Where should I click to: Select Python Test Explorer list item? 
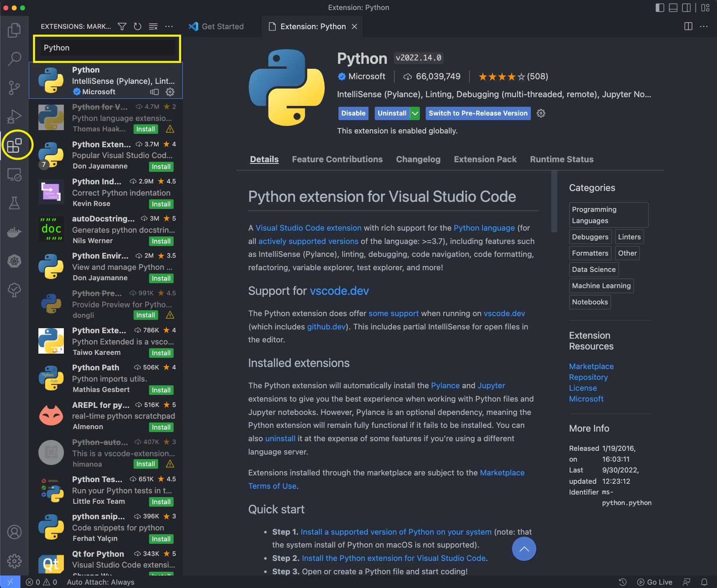106,490
